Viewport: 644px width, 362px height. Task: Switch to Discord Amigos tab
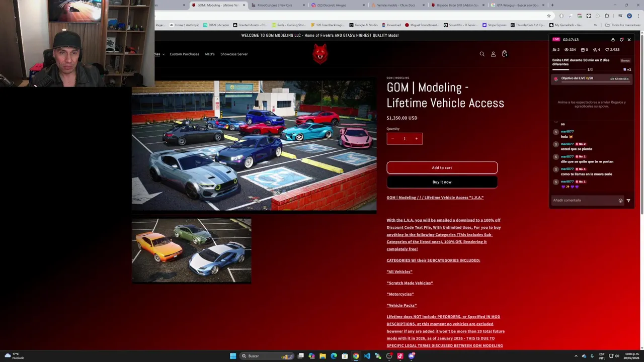(335, 5)
